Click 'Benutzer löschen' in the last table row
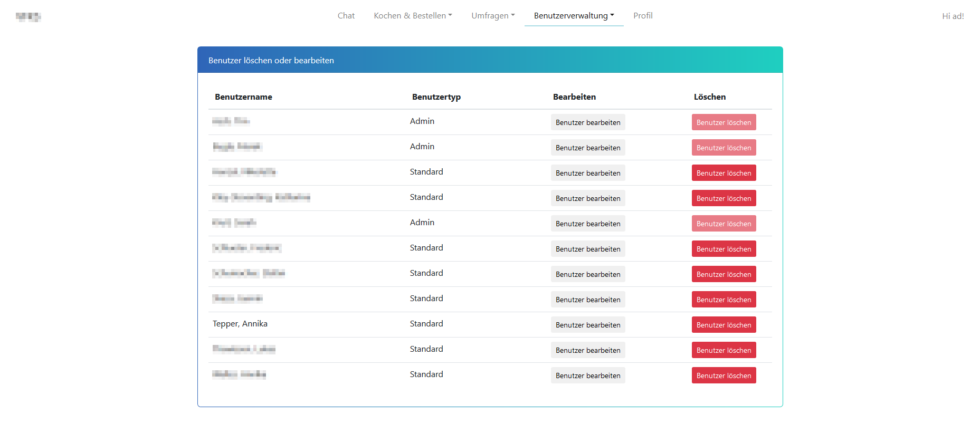This screenshot has width=980, height=443. click(724, 375)
